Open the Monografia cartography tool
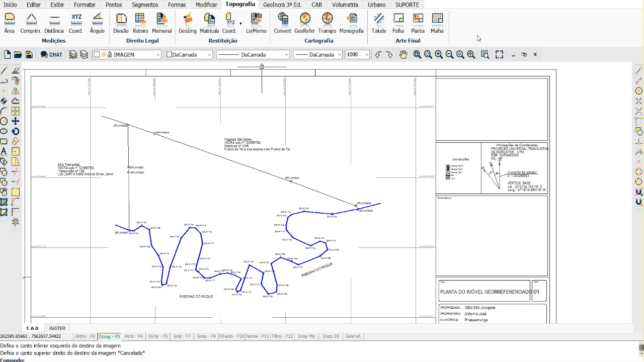This screenshot has height=362, width=644. [351, 23]
